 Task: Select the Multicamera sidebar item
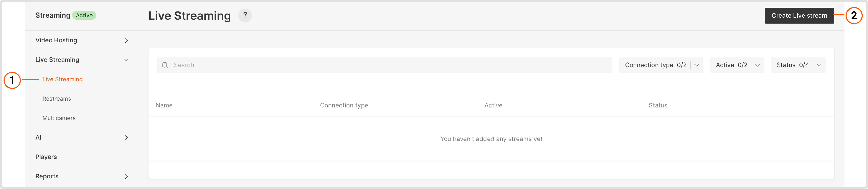[59, 118]
